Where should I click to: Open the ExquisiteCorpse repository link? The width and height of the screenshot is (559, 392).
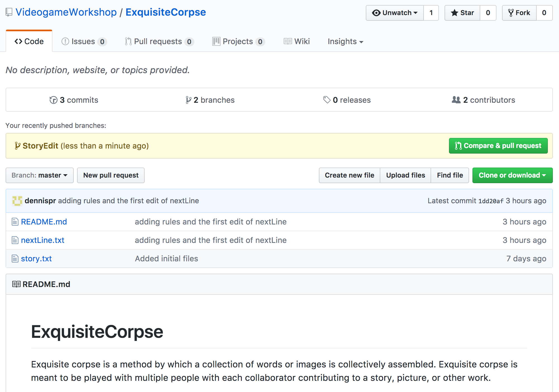pos(166,12)
